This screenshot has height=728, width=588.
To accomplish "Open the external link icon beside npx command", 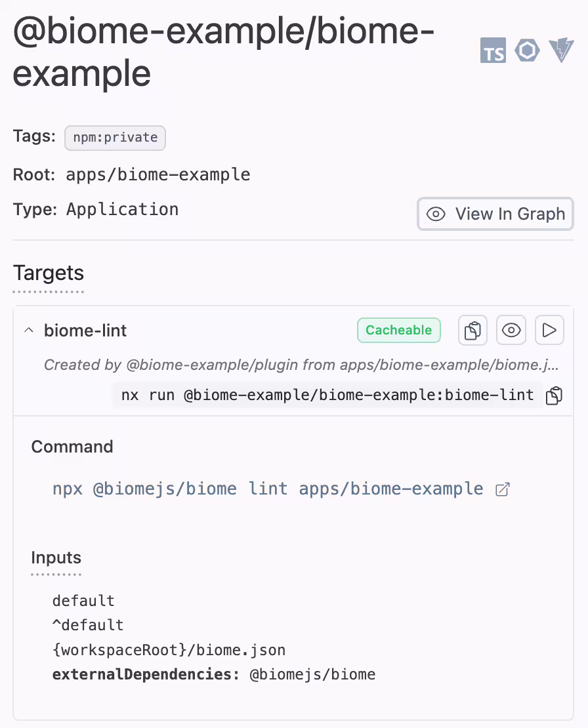I will 502,489.
